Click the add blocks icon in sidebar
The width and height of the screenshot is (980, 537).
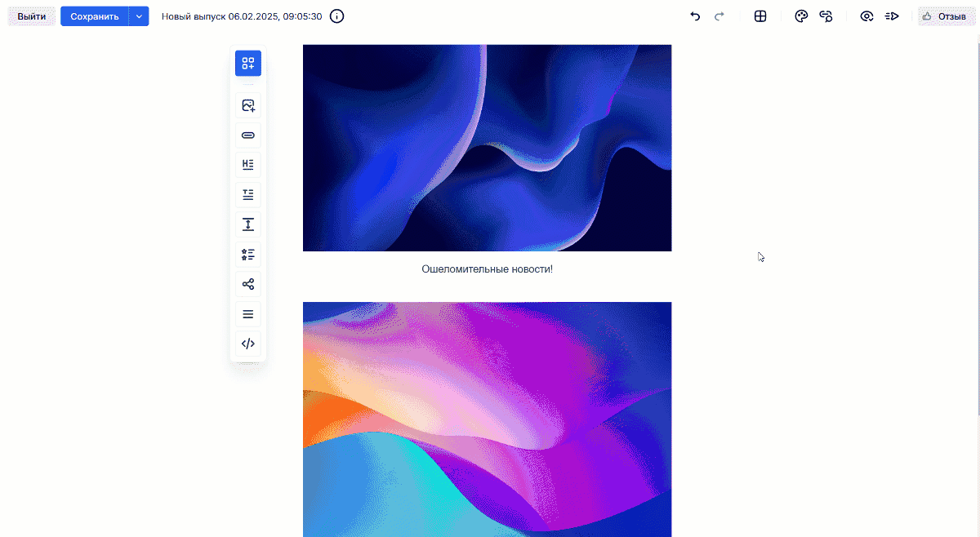[x=248, y=64]
